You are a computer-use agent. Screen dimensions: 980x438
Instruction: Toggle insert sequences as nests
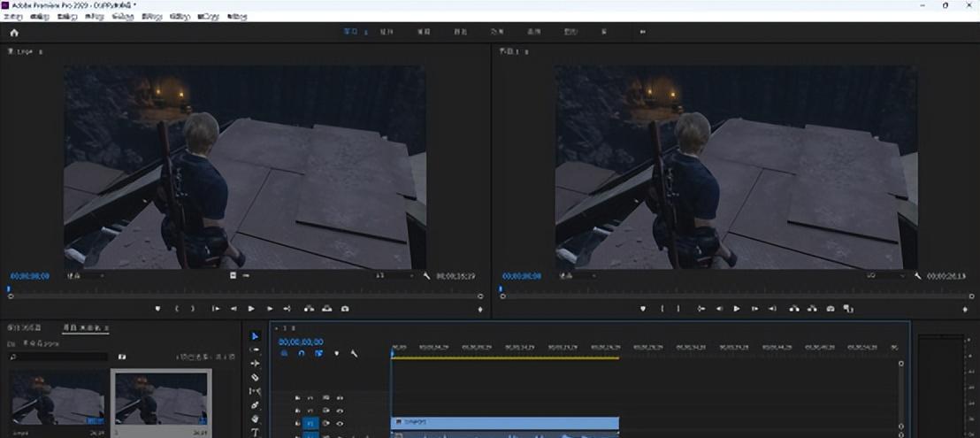284,354
